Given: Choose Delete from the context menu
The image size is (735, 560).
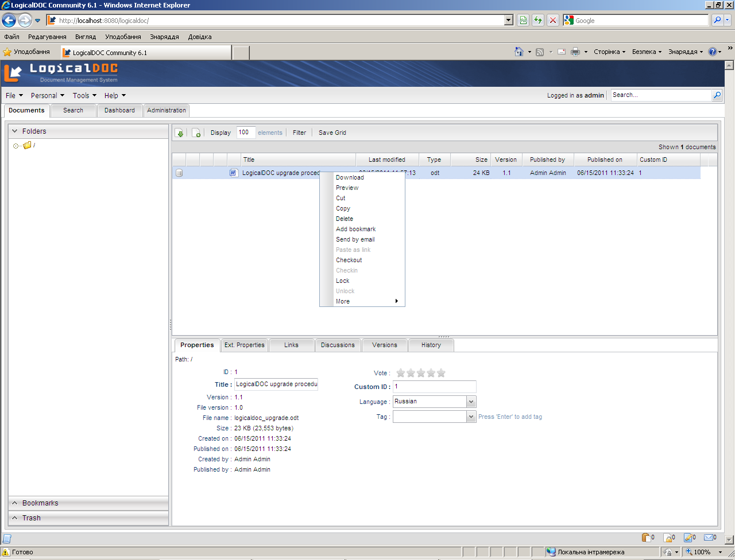Looking at the screenshot, I should click(362, 219).
